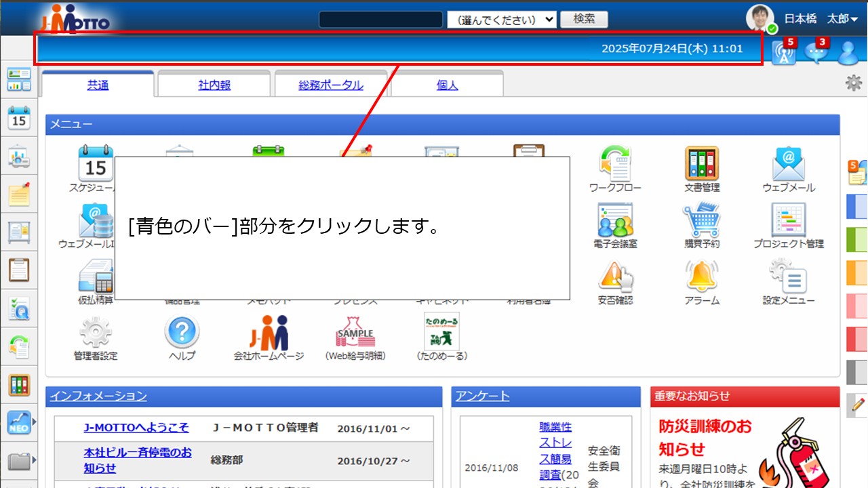The image size is (868, 488).
Task: Open the アラーム bell icon
Action: pyautogui.click(x=701, y=276)
